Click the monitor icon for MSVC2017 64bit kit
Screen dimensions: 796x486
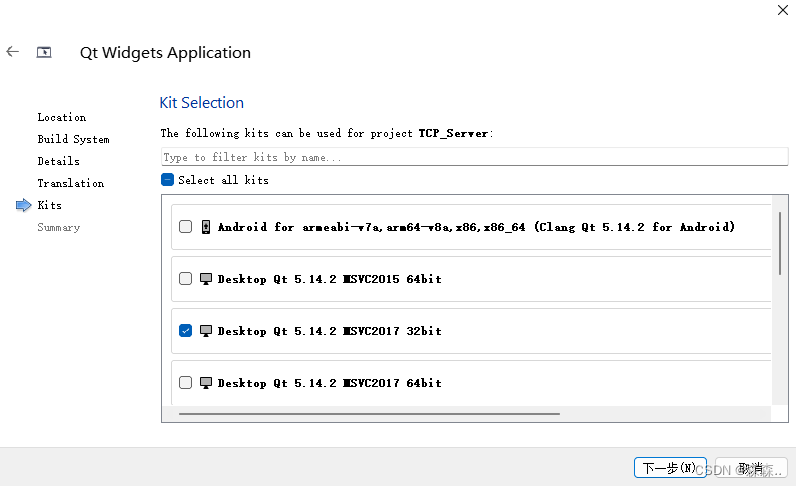tap(206, 383)
